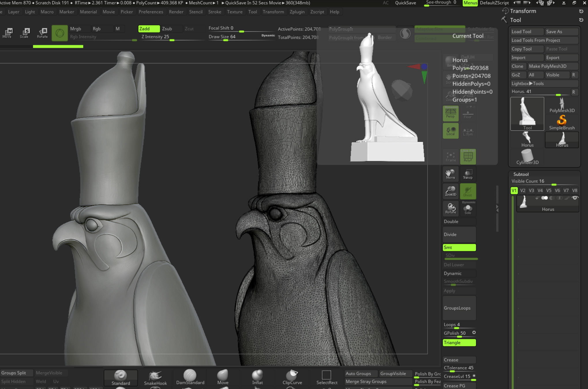
Task: Enable Zsub sculpt mode
Action: tap(172, 29)
